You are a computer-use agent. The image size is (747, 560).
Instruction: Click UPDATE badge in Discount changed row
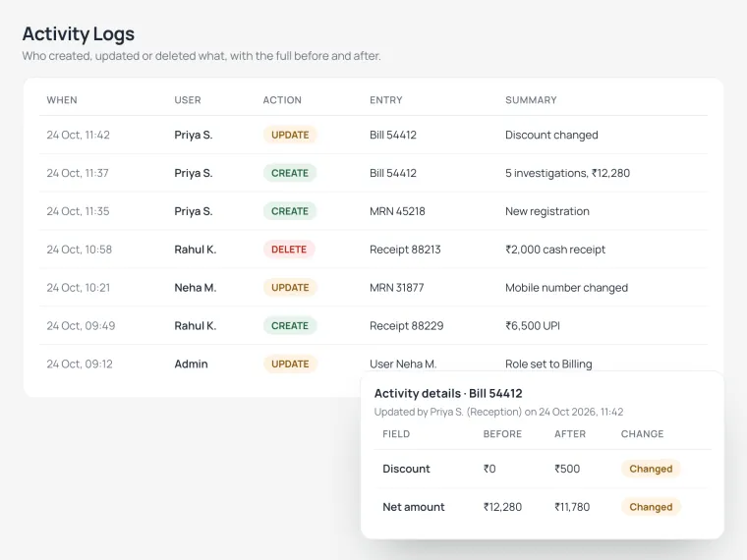point(290,135)
